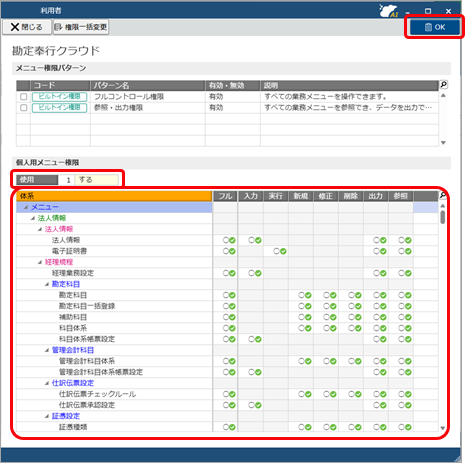Check the 参照・出力権限 row checkbox
The height and width of the screenshot is (463, 465).
[x=23, y=108]
